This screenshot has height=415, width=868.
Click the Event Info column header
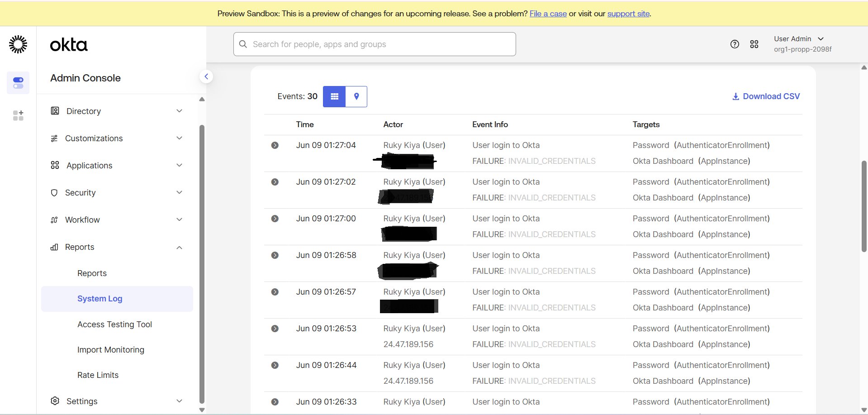click(x=490, y=124)
